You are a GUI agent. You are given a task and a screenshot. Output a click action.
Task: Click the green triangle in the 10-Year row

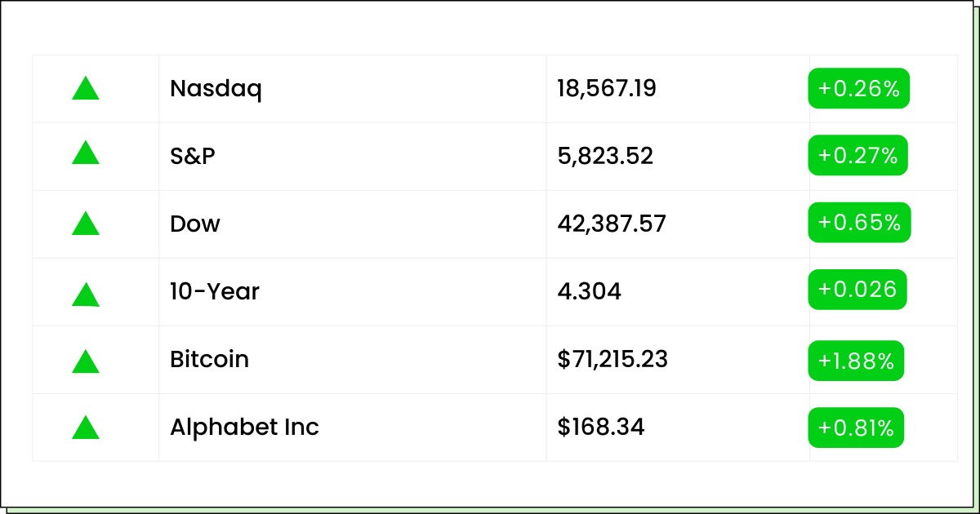click(x=86, y=294)
